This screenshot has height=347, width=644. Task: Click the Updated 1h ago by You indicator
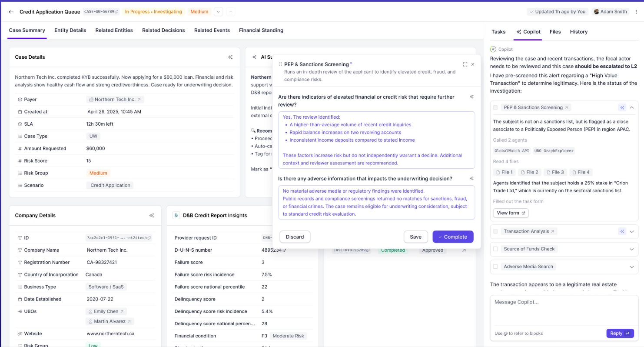(557, 12)
